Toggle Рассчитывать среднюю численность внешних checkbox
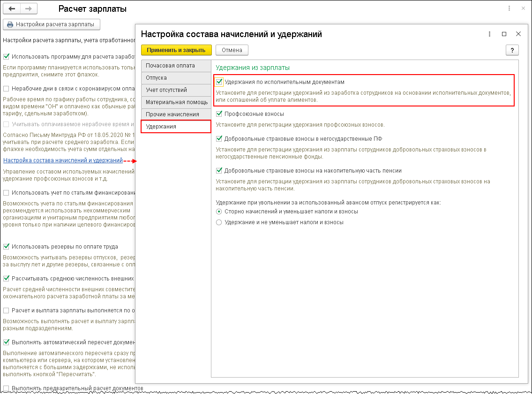The height and width of the screenshot is (394, 532). [x=6, y=279]
